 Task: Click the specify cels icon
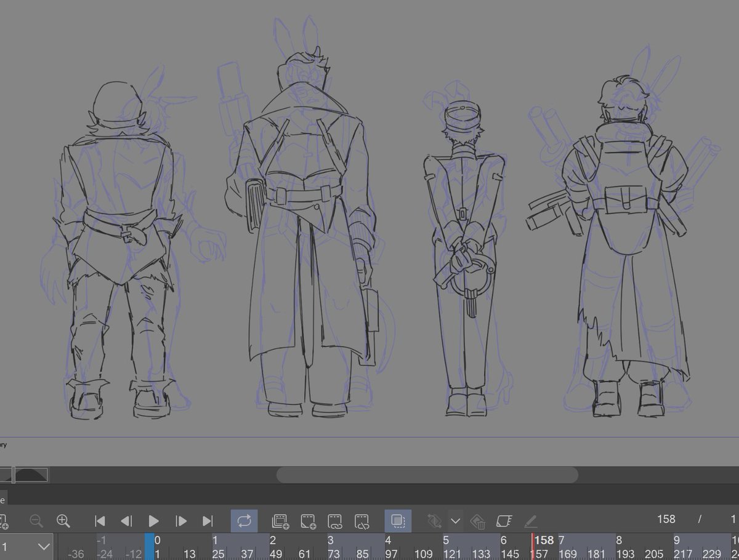(x=335, y=522)
